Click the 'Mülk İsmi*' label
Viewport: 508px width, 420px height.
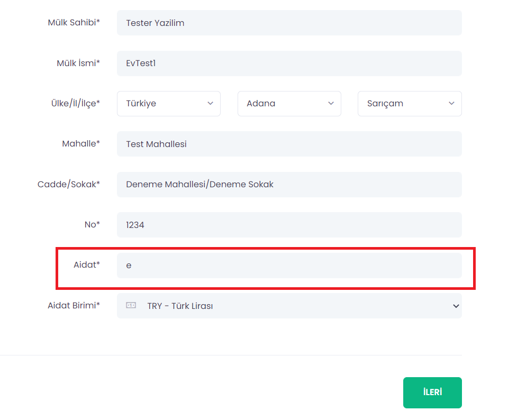click(78, 63)
